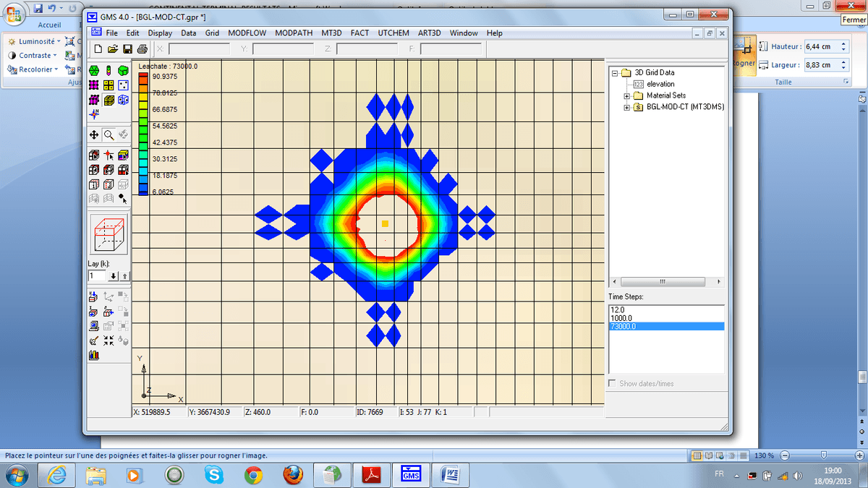Toggle the Show dates/times checkbox
868x488 pixels.
[x=613, y=383]
